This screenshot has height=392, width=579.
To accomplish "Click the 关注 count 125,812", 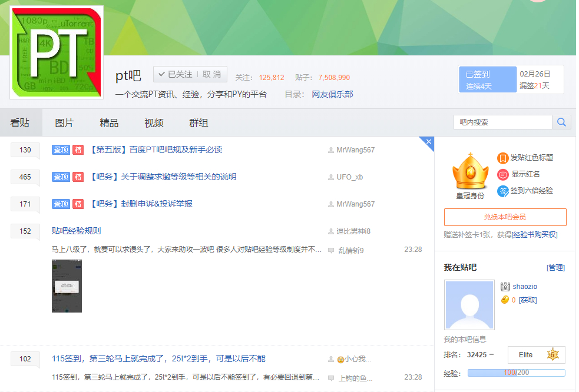I will coord(272,78).
